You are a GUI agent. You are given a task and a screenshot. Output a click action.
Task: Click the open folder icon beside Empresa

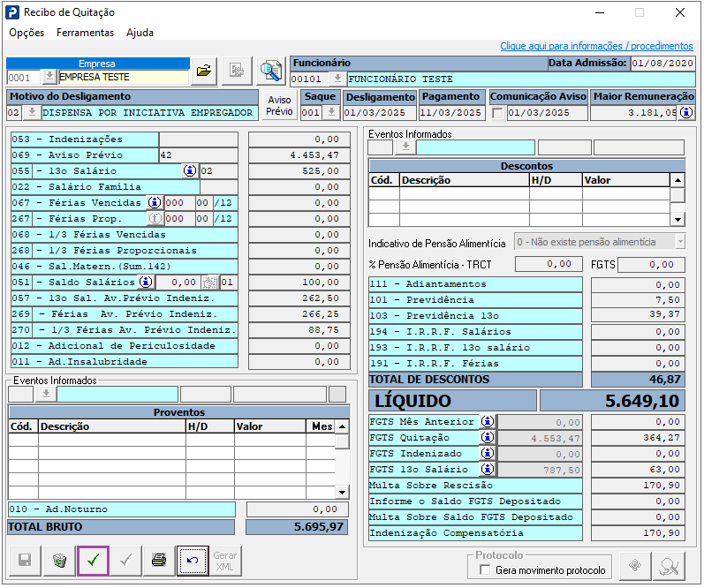[x=204, y=71]
